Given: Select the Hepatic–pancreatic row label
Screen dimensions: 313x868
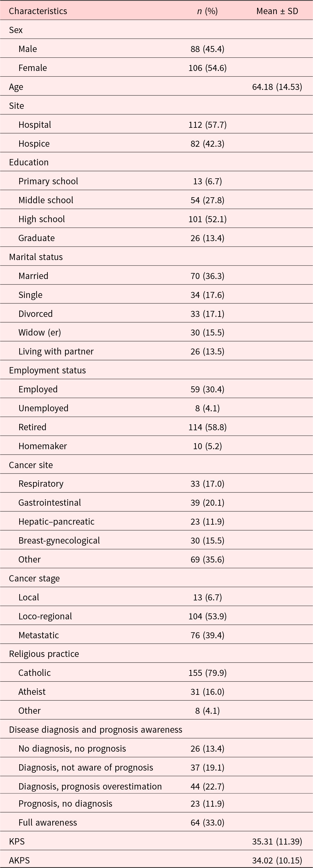Looking at the screenshot, I should [56, 522].
